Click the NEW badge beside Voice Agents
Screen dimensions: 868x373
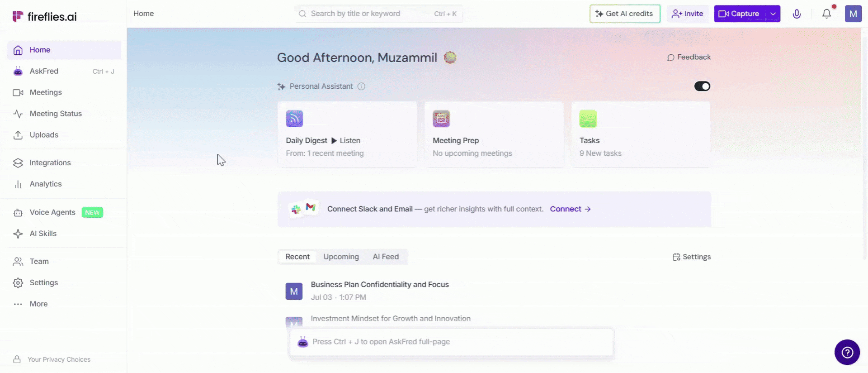point(92,213)
